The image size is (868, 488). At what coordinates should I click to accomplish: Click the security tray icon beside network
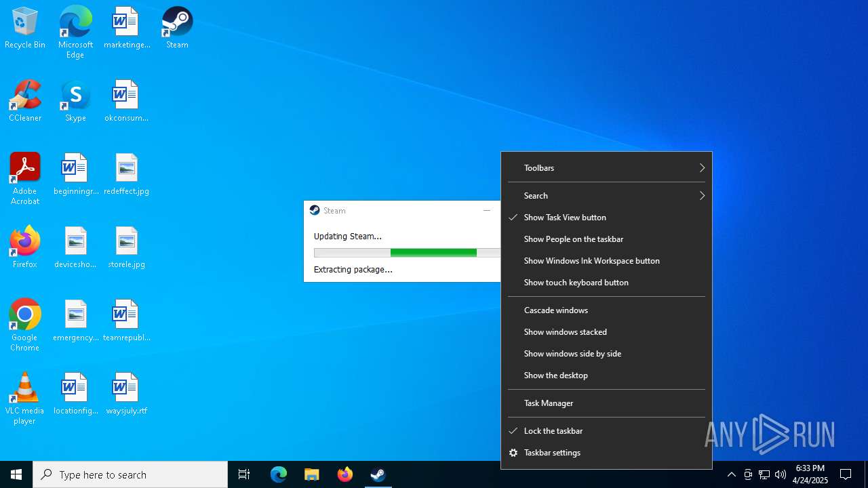pos(748,474)
